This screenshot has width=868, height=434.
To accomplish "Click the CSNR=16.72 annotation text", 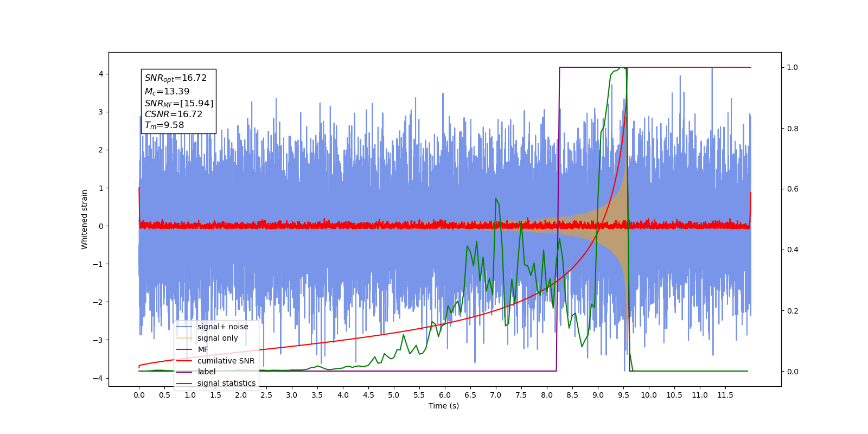I will coord(174,114).
